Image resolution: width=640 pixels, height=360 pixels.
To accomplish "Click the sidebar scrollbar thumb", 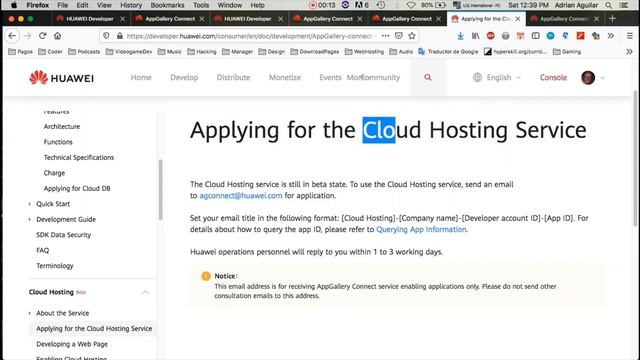I will click(160, 189).
